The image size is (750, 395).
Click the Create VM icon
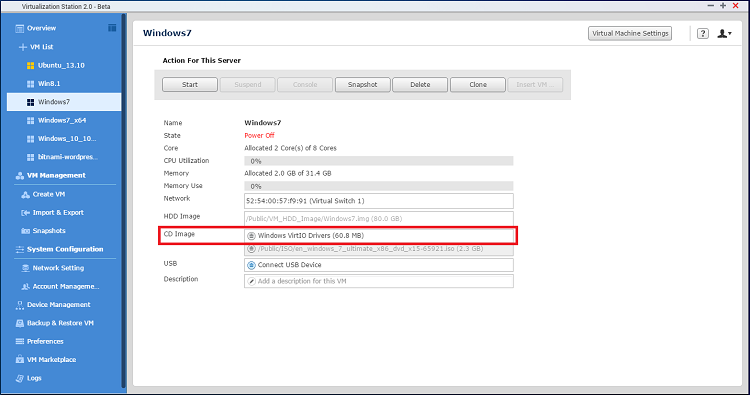point(25,194)
